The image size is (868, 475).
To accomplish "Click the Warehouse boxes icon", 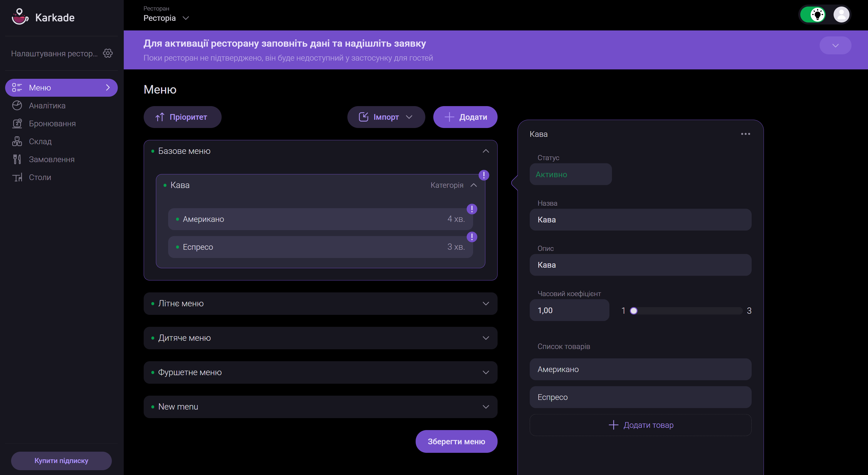I will point(17,141).
